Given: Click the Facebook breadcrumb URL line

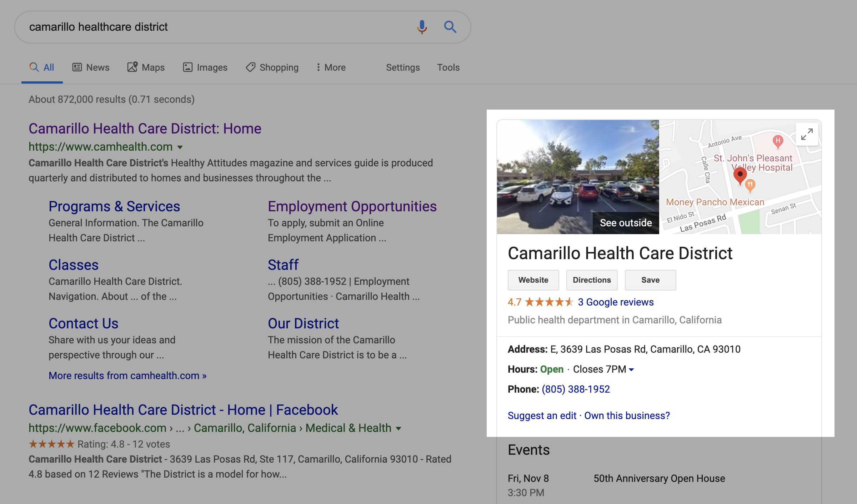Looking at the screenshot, I should [210, 428].
